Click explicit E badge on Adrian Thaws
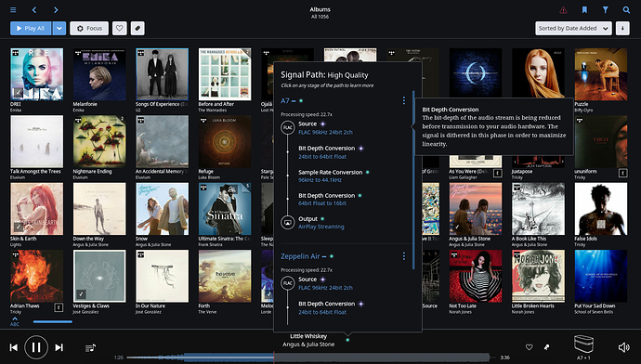 click(x=59, y=307)
